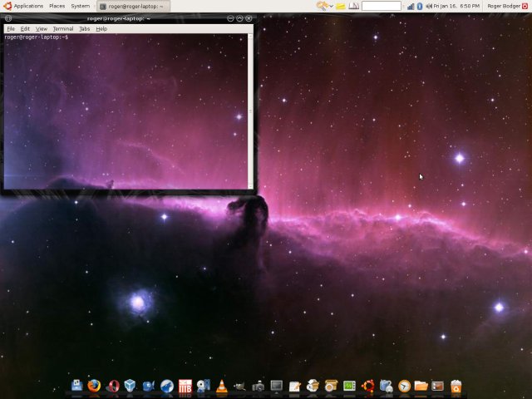Launch the floppy disk save icon in dock
Viewport: 532px width, 399px height.
point(77,386)
